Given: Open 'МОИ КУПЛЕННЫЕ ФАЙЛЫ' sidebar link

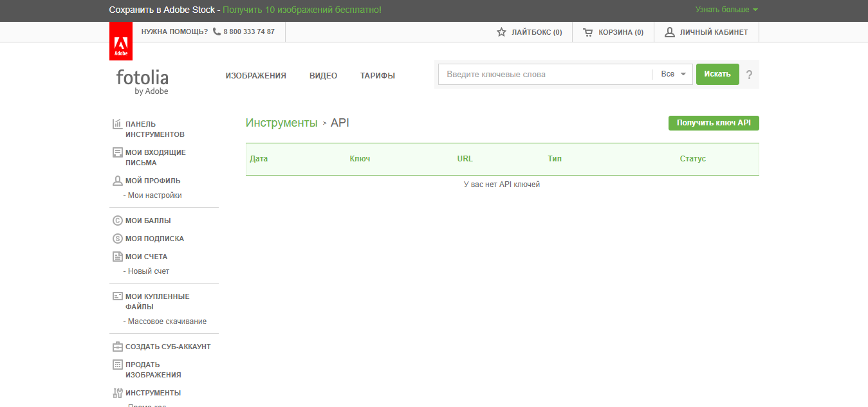Looking at the screenshot, I should (158, 302).
